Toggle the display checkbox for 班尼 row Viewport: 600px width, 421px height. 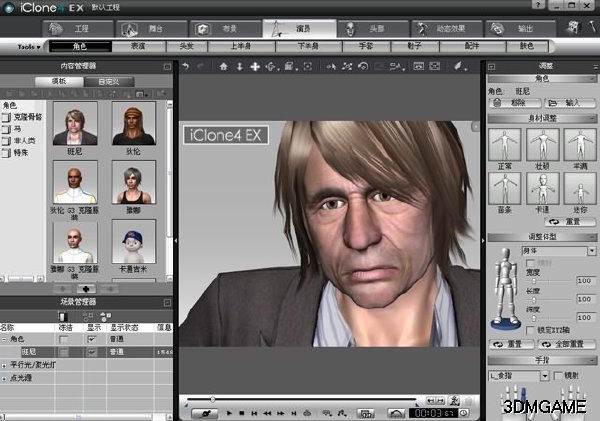pyautogui.click(x=91, y=352)
